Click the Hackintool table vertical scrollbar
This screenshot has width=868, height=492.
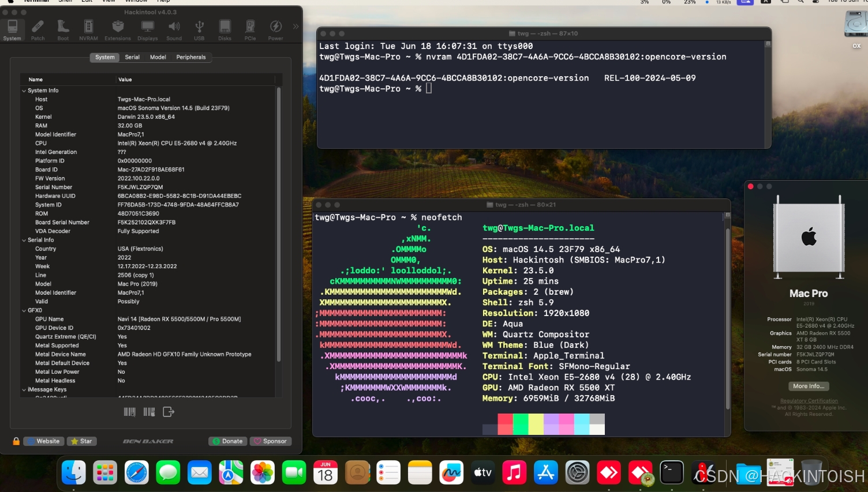coord(279,225)
